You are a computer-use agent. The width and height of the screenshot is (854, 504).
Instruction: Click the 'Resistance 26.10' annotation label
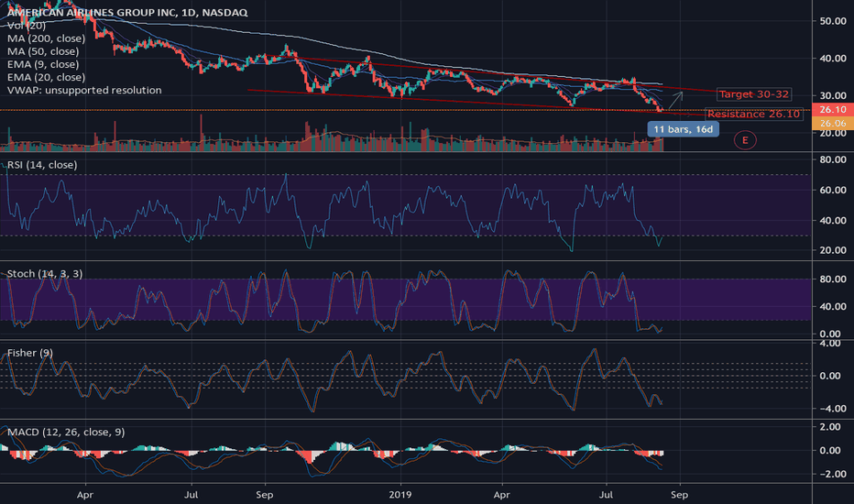point(754,114)
